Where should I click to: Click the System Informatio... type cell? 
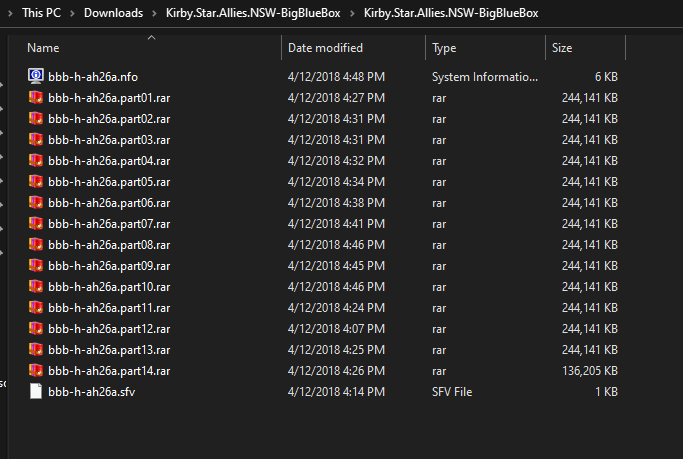click(485, 77)
